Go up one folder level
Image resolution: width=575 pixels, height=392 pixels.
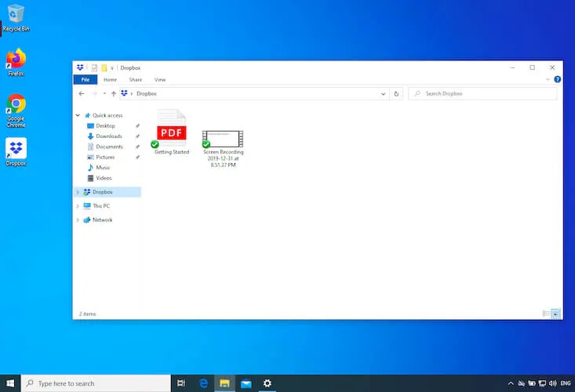(x=113, y=94)
